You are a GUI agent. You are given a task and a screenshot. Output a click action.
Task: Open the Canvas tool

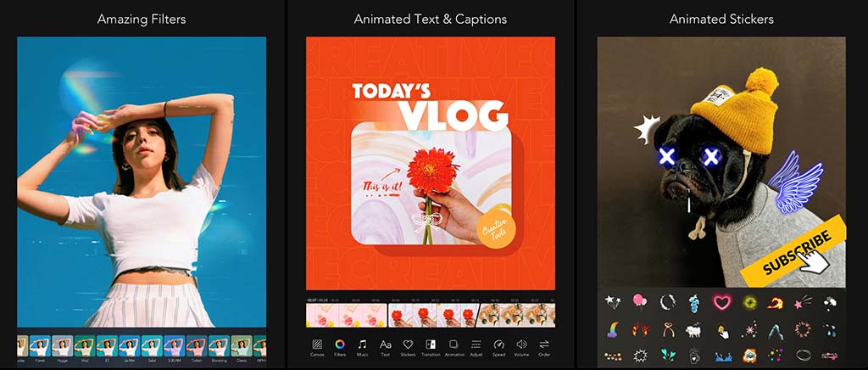[317, 347]
